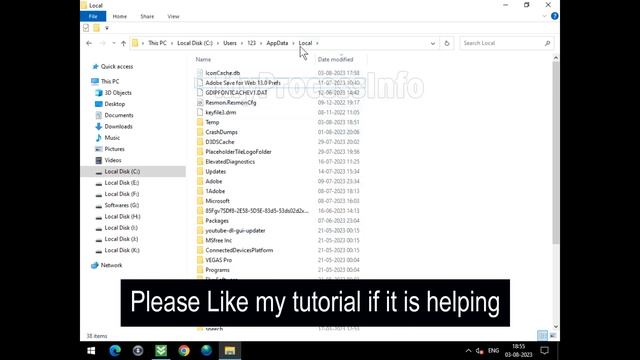
Task: Open the File ribbon tab
Action: [x=93, y=16]
